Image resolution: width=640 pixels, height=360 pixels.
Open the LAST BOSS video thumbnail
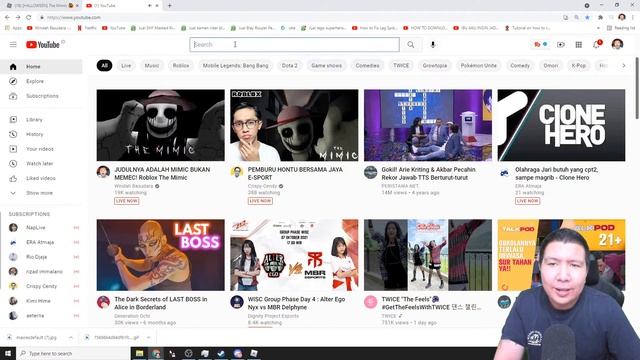(x=160, y=255)
